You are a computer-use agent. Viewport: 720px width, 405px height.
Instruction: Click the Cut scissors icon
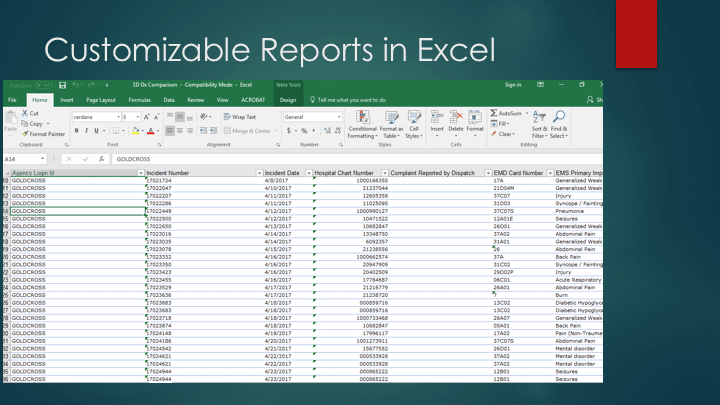(x=25, y=114)
